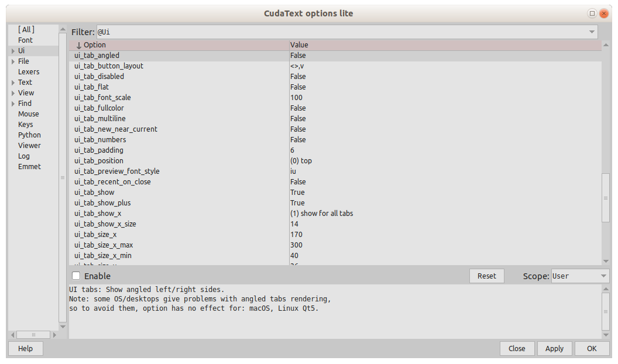
Task: Select the ui_tab_multiline option
Action: coord(99,119)
